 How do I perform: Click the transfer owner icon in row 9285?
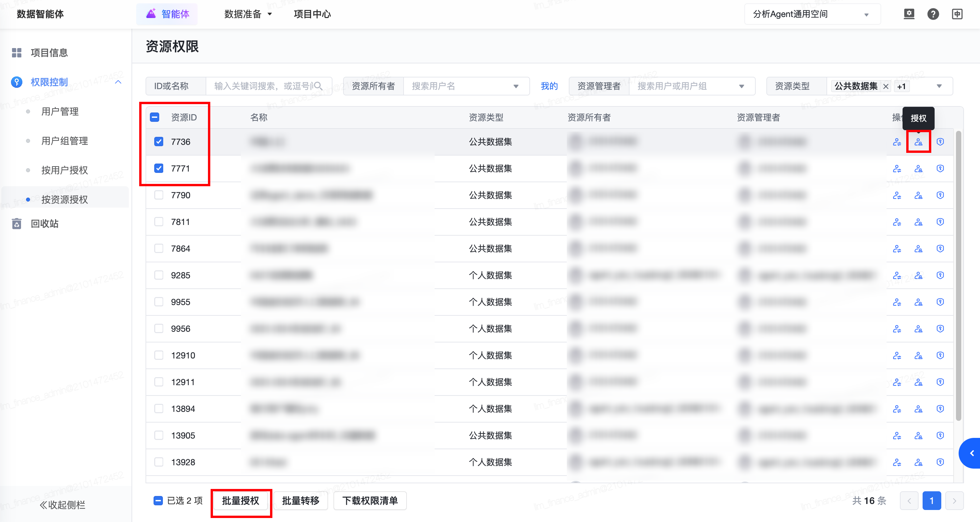point(897,275)
